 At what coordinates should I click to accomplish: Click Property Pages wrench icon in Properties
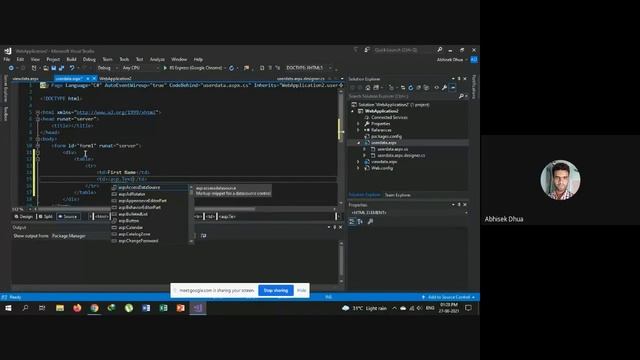coord(370,222)
